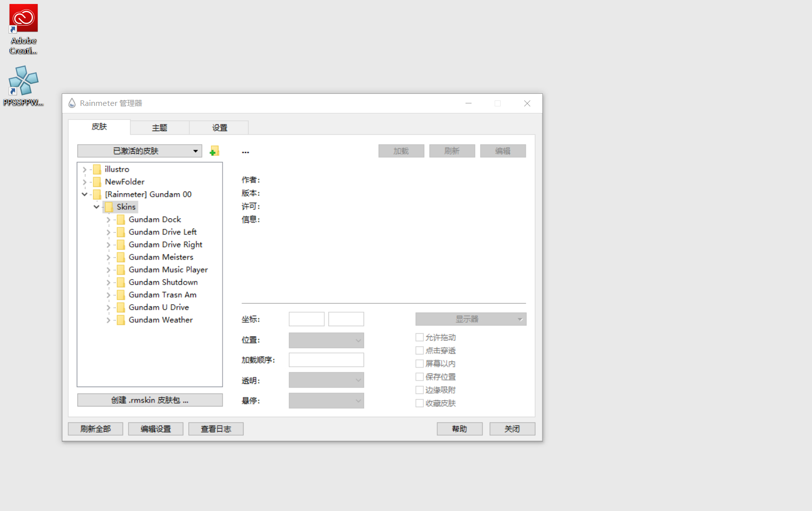Screen dimensions: 812x511
Task: Open the 显示器 dropdown
Action: tap(471, 319)
